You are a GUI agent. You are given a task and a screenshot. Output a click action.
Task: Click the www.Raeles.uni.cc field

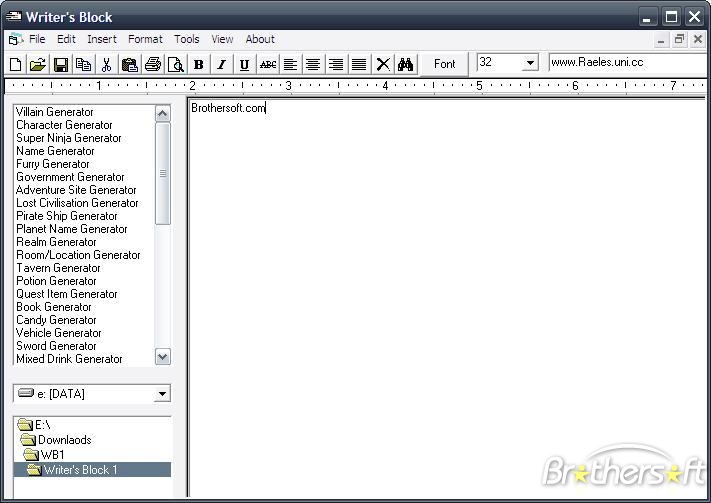coord(628,63)
